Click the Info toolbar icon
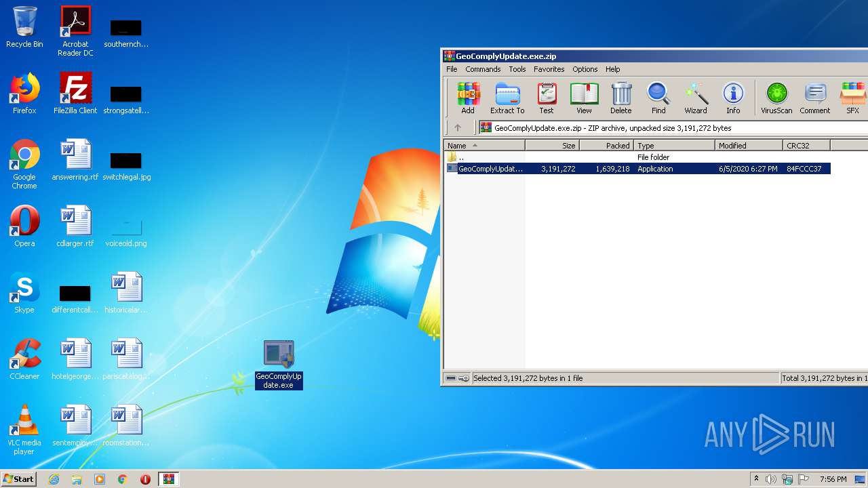 pyautogui.click(x=733, y=98)
